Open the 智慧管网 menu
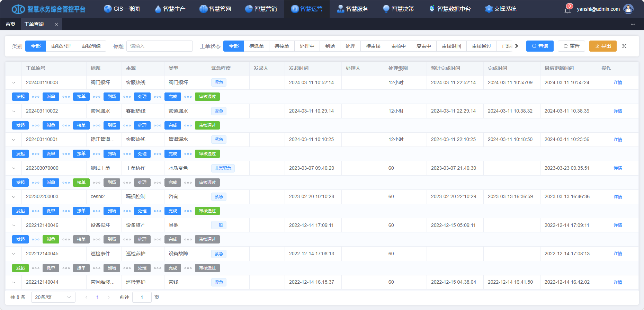Viewport: 644px width, 310px height. 215,9
